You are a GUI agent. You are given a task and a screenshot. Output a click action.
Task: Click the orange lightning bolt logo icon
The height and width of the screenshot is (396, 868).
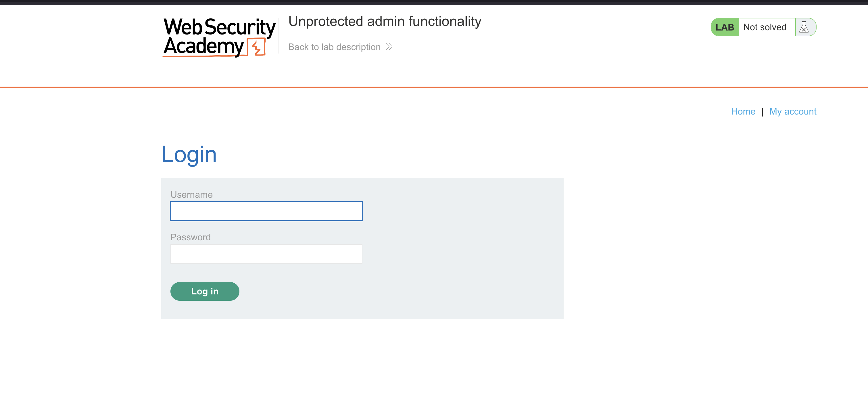[257, 47]
